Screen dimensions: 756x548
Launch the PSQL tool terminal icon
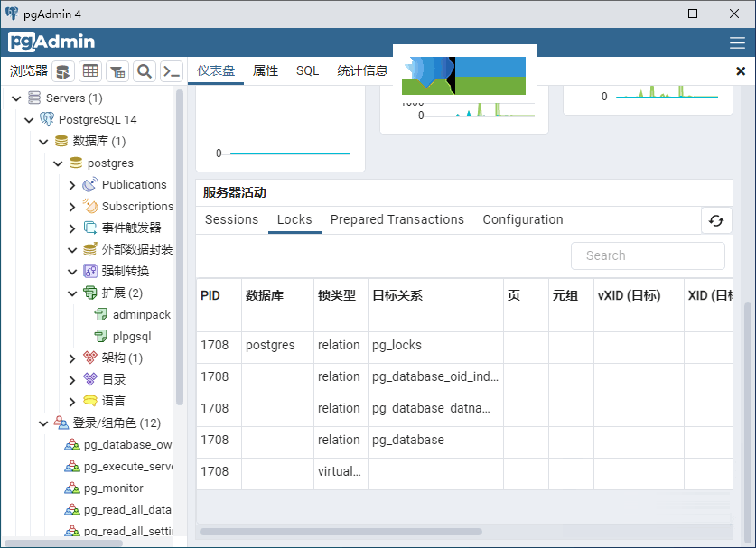pos(171,71)
